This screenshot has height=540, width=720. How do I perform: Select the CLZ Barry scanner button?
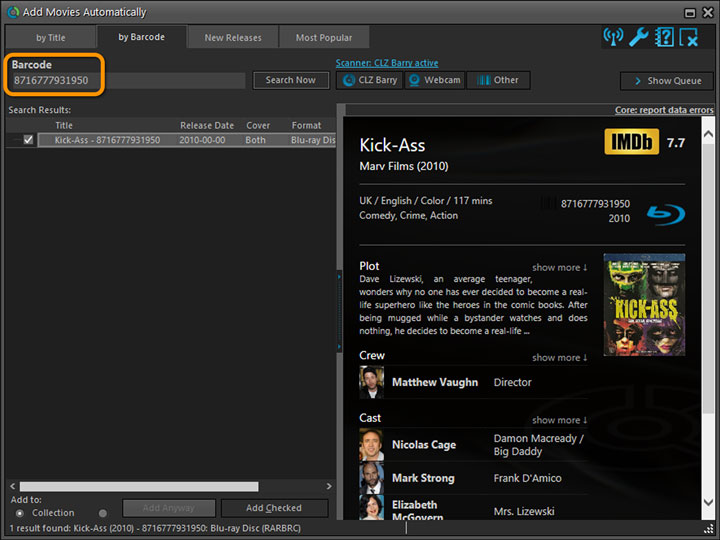pos(369,80)
